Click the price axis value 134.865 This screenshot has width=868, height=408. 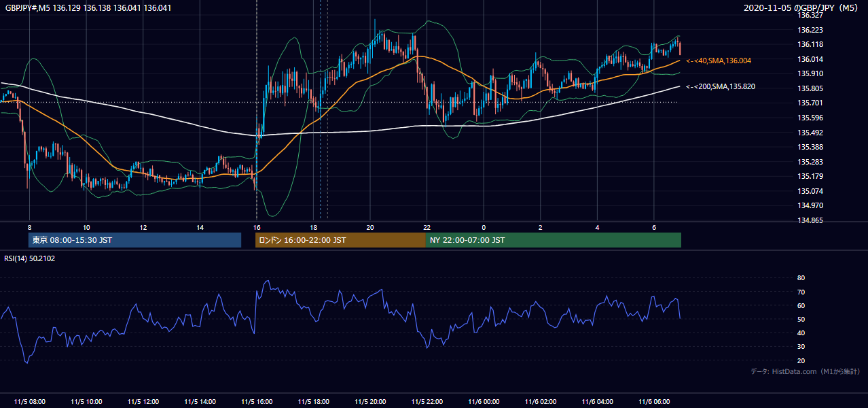click(x=809, y=220)
